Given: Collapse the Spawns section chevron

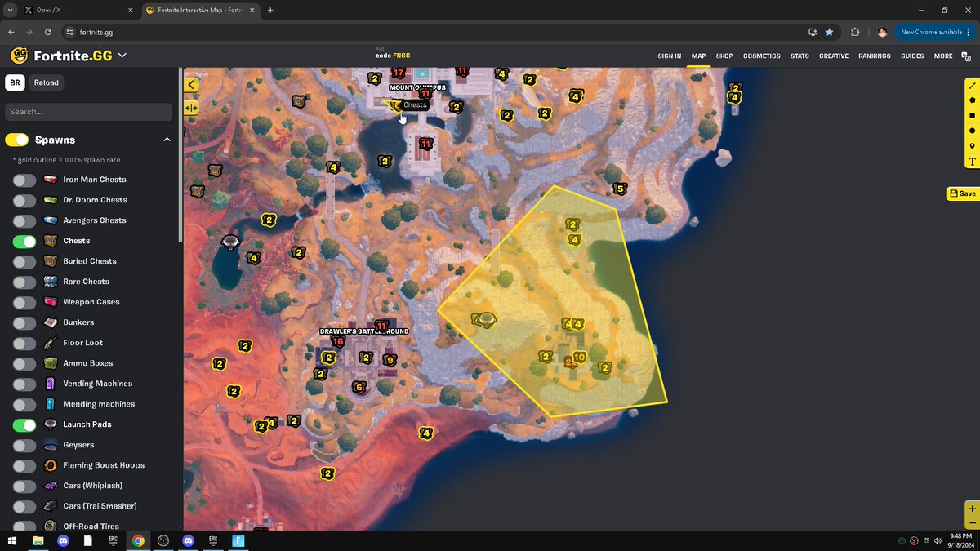Looking at the screenshot, I should pyautogui.click(x=167, y=140).
